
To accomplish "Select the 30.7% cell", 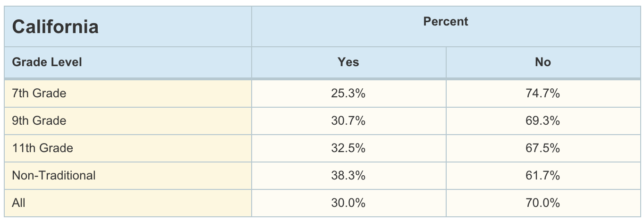I will click(348, 121).
